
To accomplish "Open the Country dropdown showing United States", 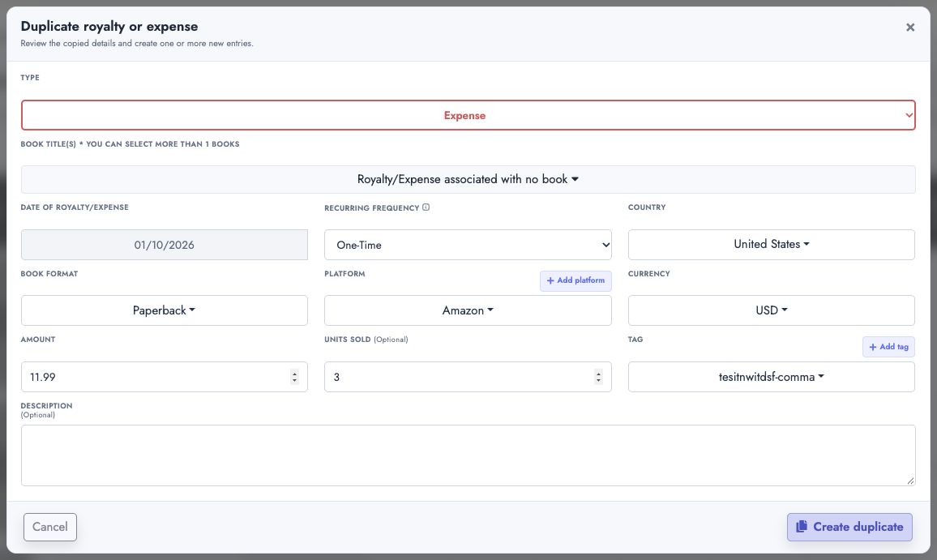I will coord(771,245).
